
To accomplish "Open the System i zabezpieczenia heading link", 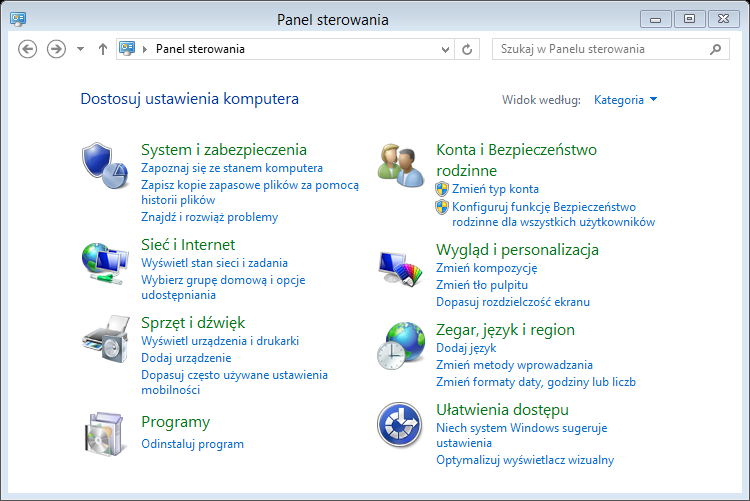I will tap(224, 150).
